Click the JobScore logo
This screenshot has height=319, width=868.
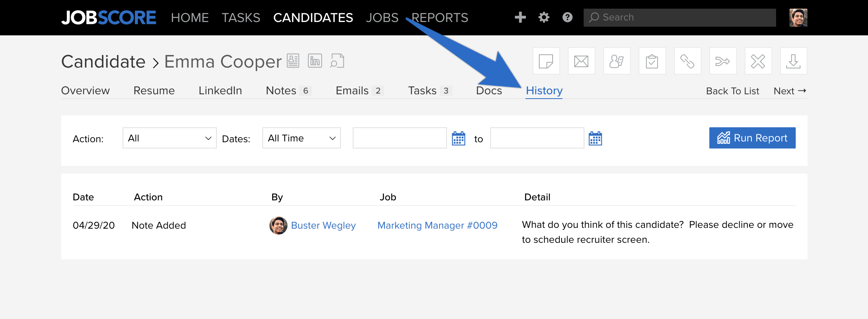point(109,18)
